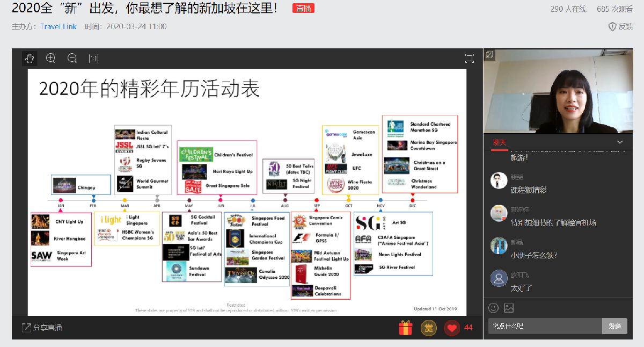
Task: Attach an image to chat
Action: pos(509,308)
